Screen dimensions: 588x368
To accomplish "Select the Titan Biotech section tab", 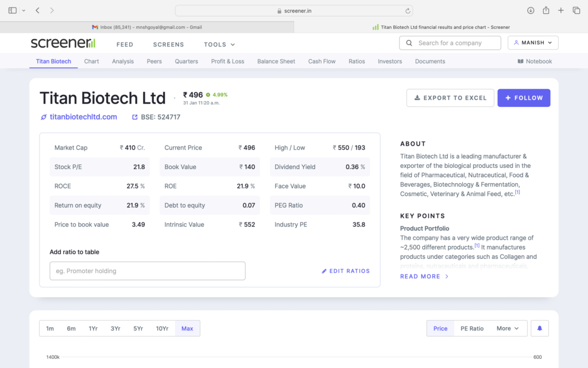I will tap(53, 61).
